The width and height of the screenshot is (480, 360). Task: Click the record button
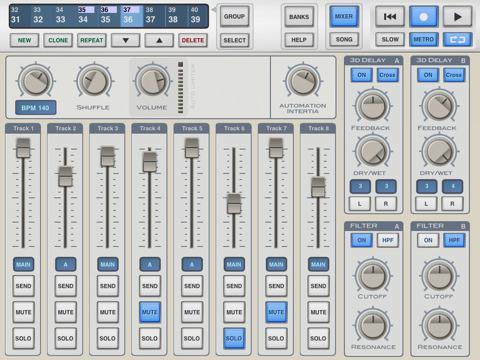click(x=423, y=16)
